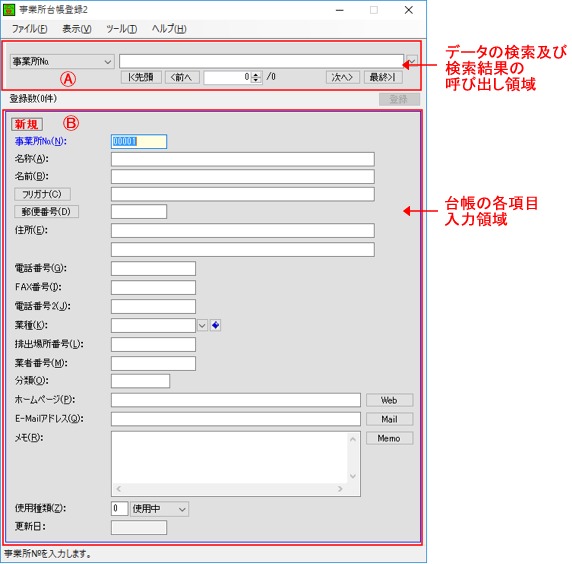Click memo horizontal scrollbar right arrow
The height and width of the screenshot is (564, 572).
[x=340, y=489]
